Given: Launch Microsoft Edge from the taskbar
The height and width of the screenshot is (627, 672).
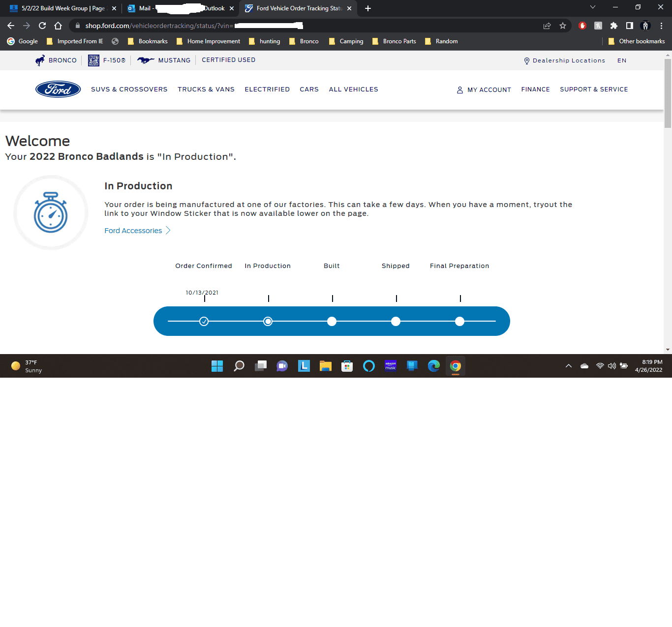Looking at the screenshot, I should pos(434,366).
